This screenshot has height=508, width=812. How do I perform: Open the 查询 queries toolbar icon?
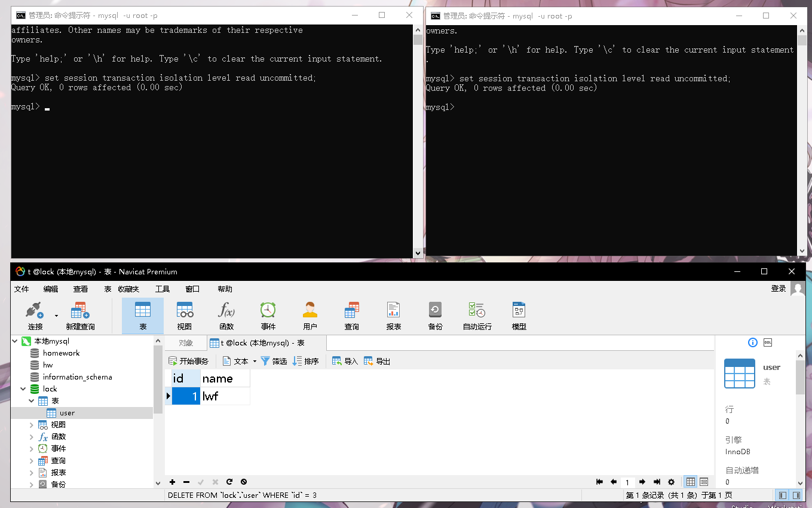pos(352,316)
